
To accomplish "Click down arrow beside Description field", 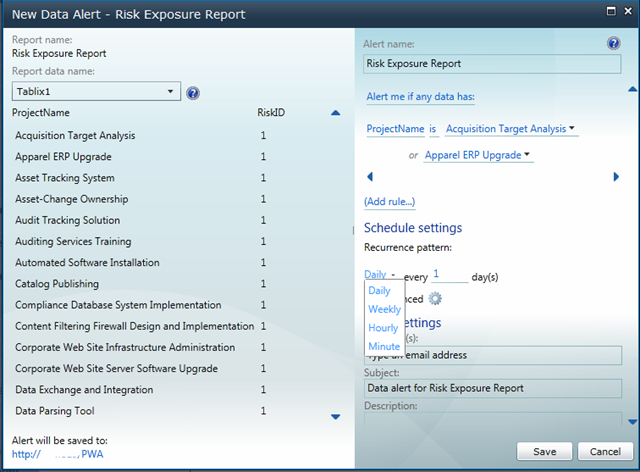I will coord(632,422).
